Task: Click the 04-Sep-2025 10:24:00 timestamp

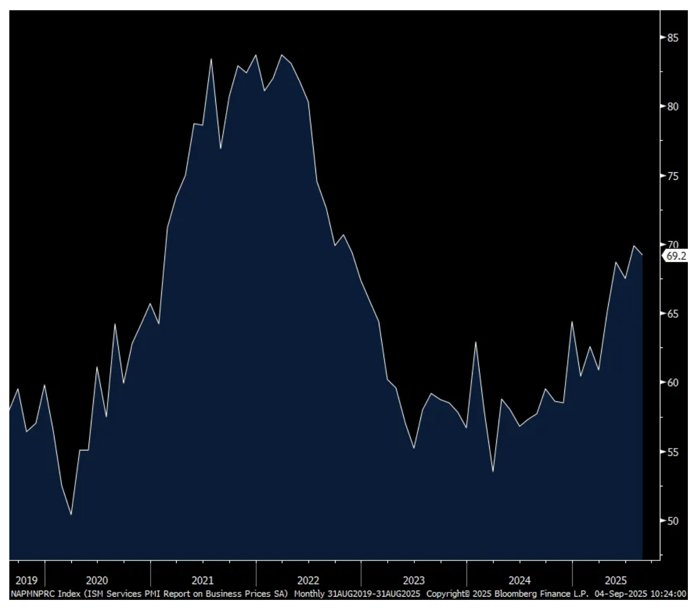Action: (x=640, y=594)
